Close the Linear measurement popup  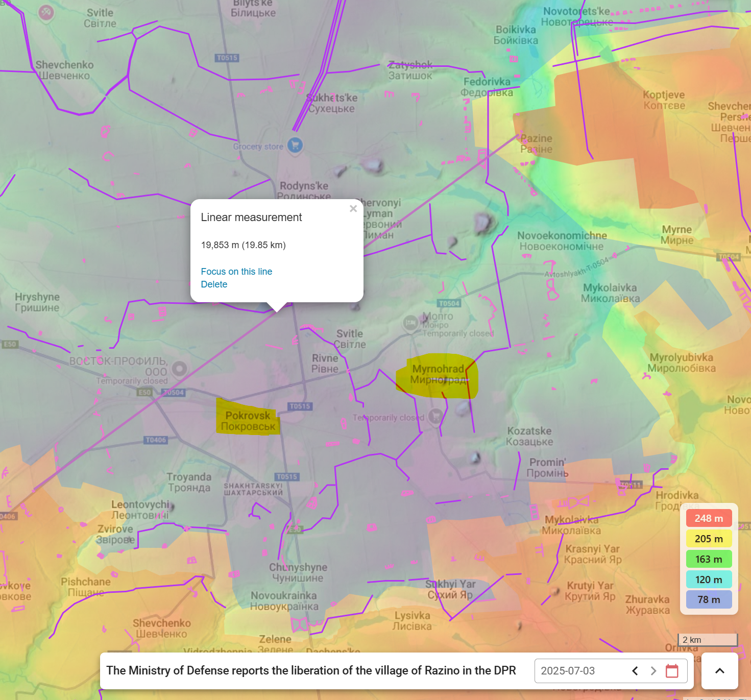click(353, 208)
